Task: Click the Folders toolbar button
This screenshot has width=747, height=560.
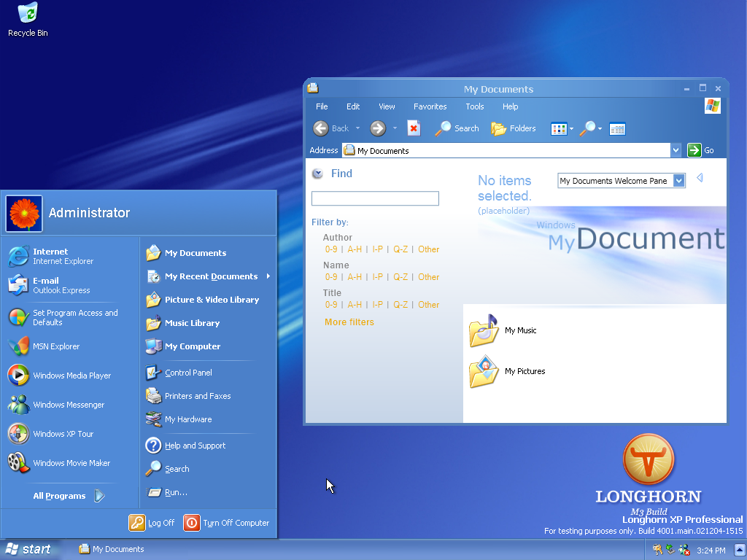Action: [x=514, y=128]
